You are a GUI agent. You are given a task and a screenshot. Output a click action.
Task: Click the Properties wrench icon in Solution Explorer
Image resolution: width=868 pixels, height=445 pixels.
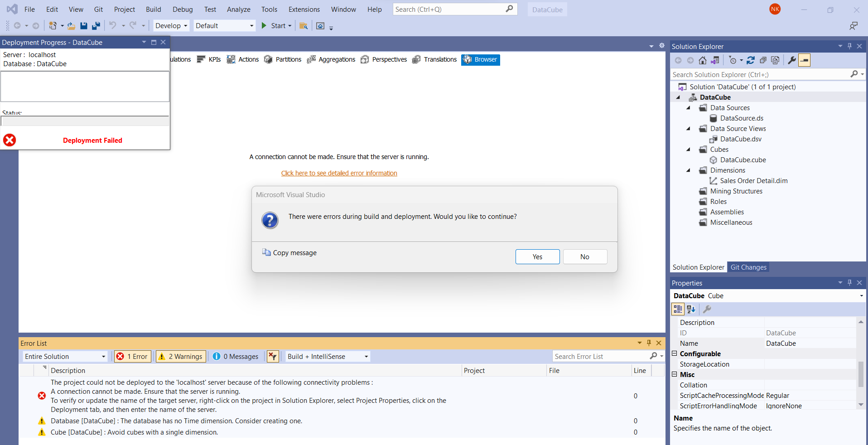[x=791, y=60]
